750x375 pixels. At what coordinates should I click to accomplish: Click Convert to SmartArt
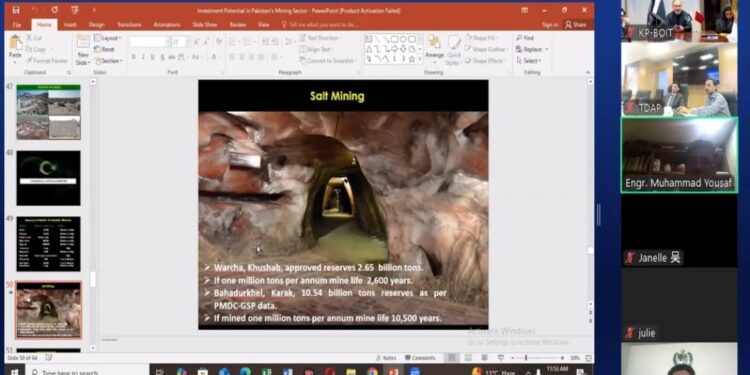click(x=327, y=61)
